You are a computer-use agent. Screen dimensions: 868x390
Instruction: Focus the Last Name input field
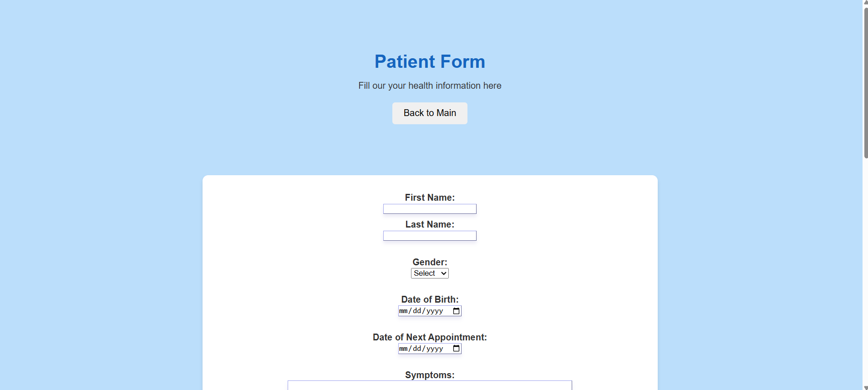[x=430, y=236]
